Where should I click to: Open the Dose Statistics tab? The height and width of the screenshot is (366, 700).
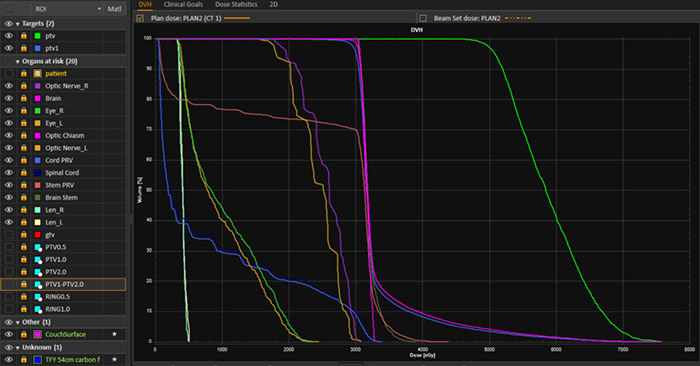[x=236, y=4]
